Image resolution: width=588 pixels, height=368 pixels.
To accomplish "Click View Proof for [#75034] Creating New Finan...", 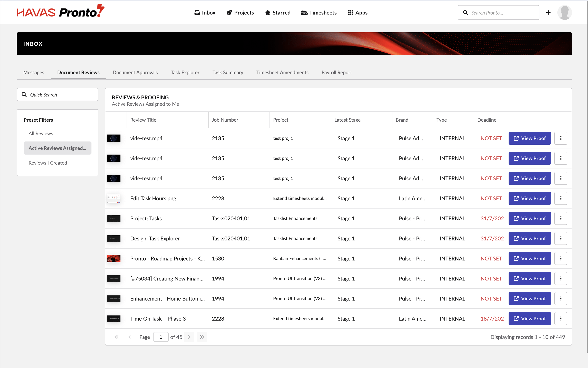I will coord(529,278).
